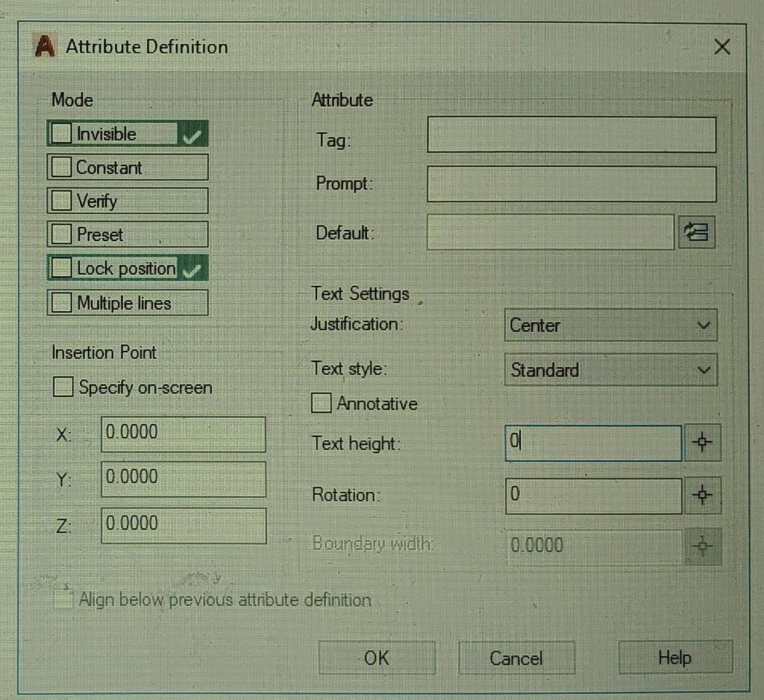Click the Boundary width pick icon
This screenshot has height=700, width=764.
tap(702, 546)
